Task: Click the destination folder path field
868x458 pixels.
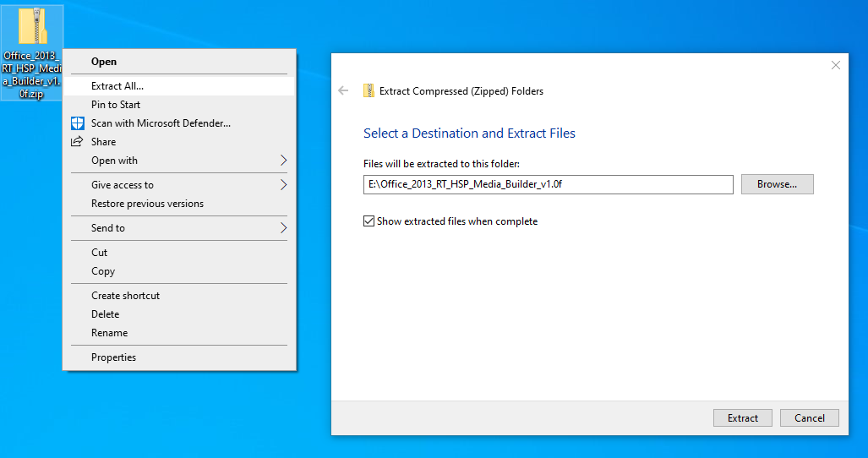Action: (x=548, y=184)
